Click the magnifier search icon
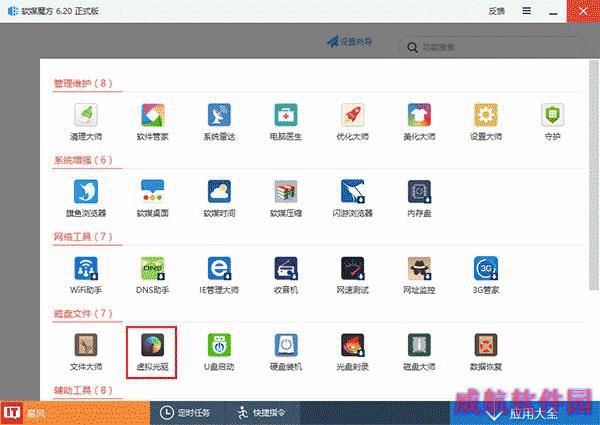The width and height of the screenshot is (600, 425). pos(412,47)
